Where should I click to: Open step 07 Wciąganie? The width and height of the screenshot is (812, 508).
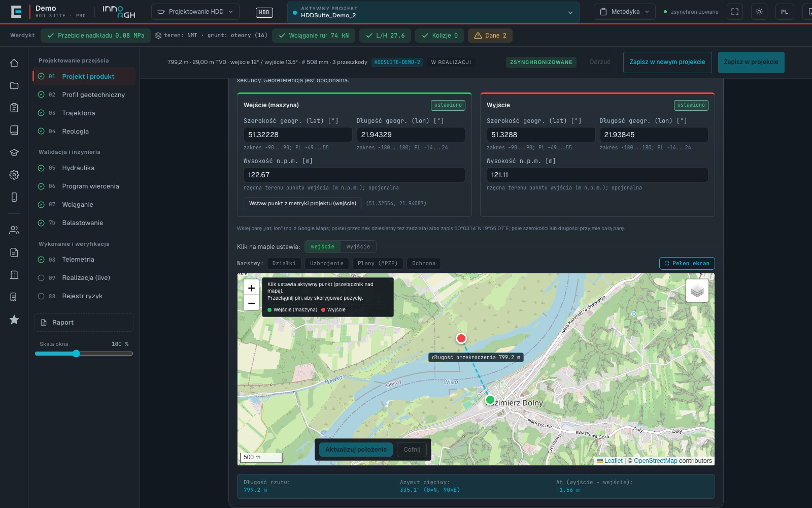[x=84, y=204]
